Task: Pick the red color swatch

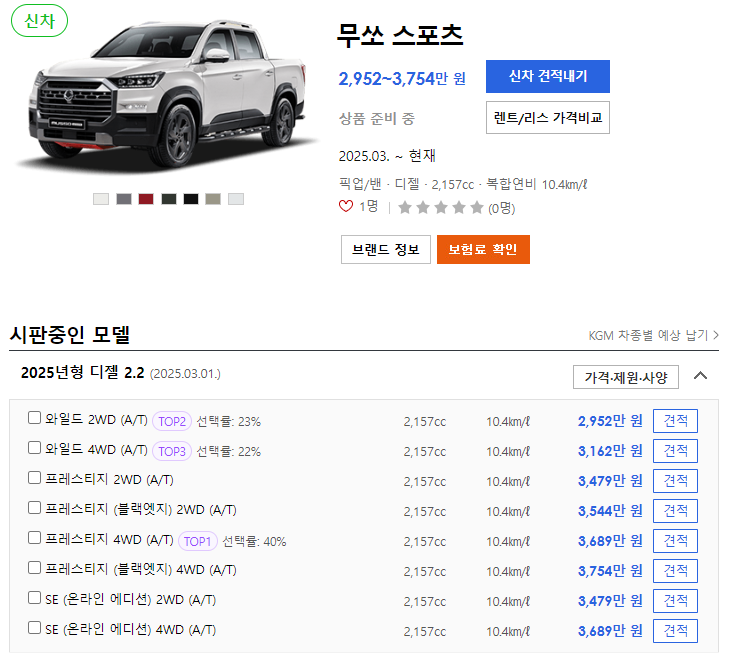Action: pos(146,199)
